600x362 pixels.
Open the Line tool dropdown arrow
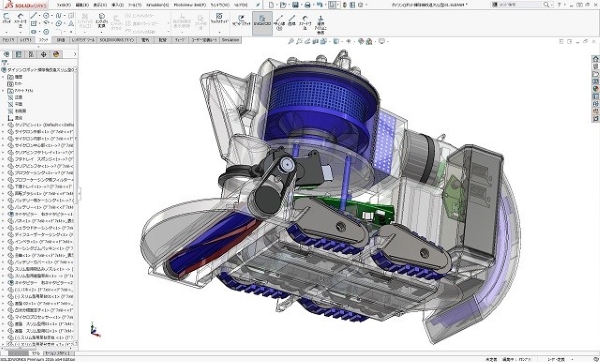39,16
